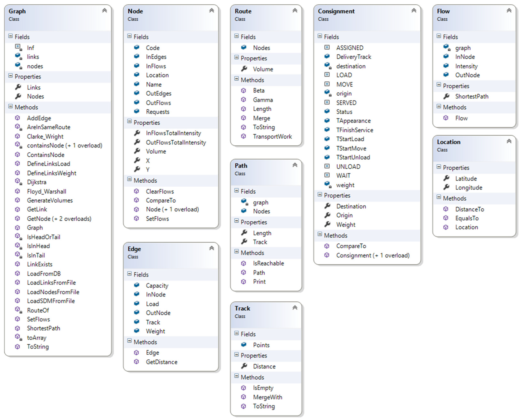521x420 pixels.
Task: Click the Location class collapse chevron
Action: click(x=509, y=141)
